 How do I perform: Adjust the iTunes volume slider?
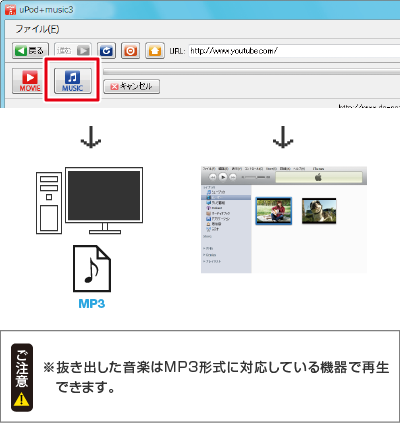point(256,177)
